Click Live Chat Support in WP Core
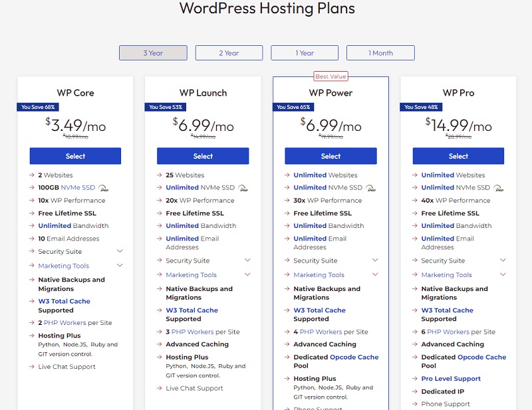Image resolution: width=532 pixels, height=410 pixels. coord(67,367)
